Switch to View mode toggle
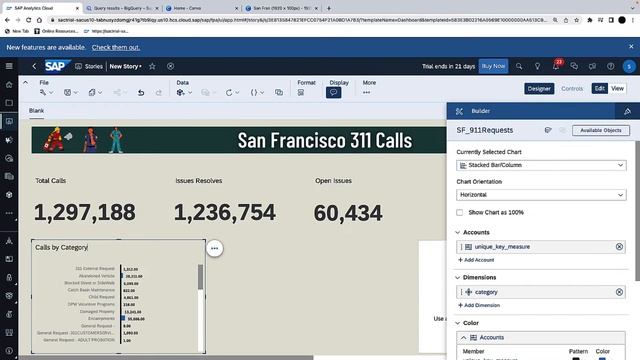The image size is (640, 360). click(617, 89)
